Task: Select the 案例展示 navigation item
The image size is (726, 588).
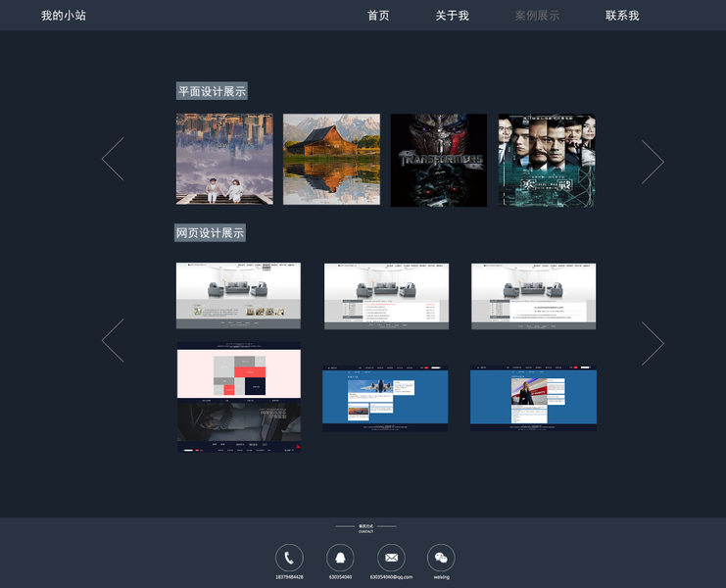Action: [537, 16]
